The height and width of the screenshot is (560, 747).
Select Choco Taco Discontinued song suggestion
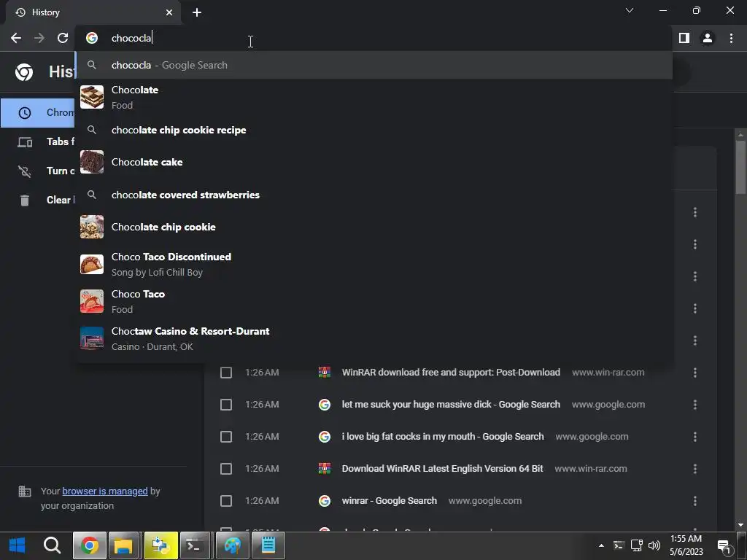coord(374,264)
